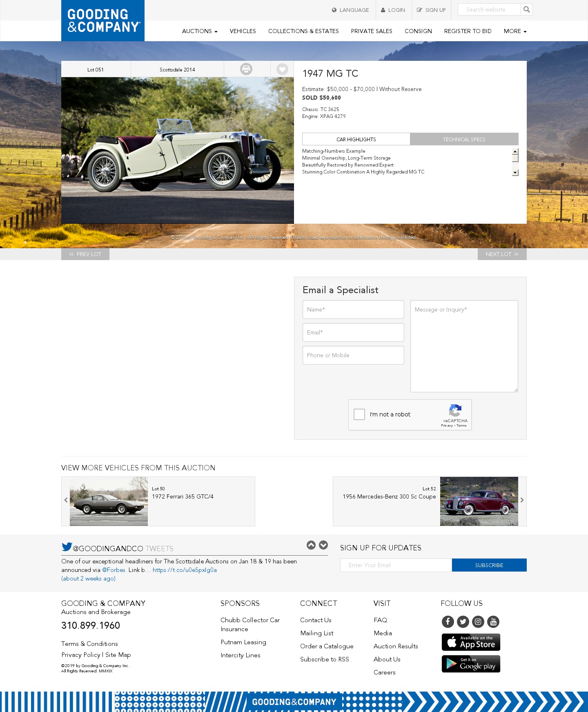Open the Mercedes-Benz 300 Sc thumbnail

click(479, 501)
